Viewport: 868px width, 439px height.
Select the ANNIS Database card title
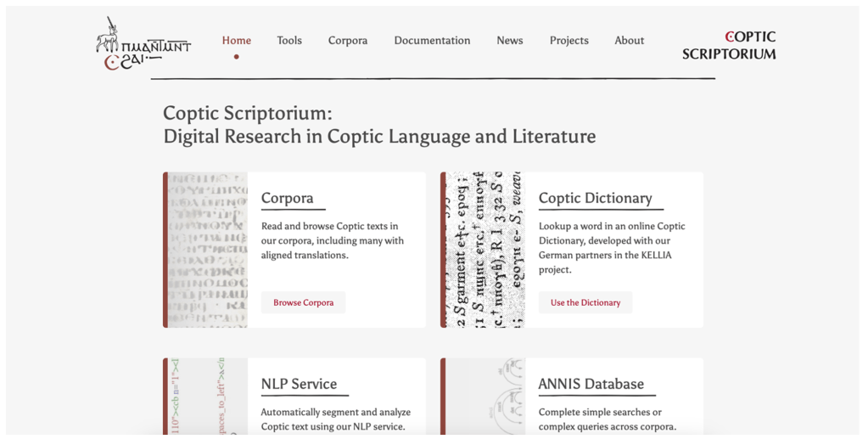click(x=591, y=384)
